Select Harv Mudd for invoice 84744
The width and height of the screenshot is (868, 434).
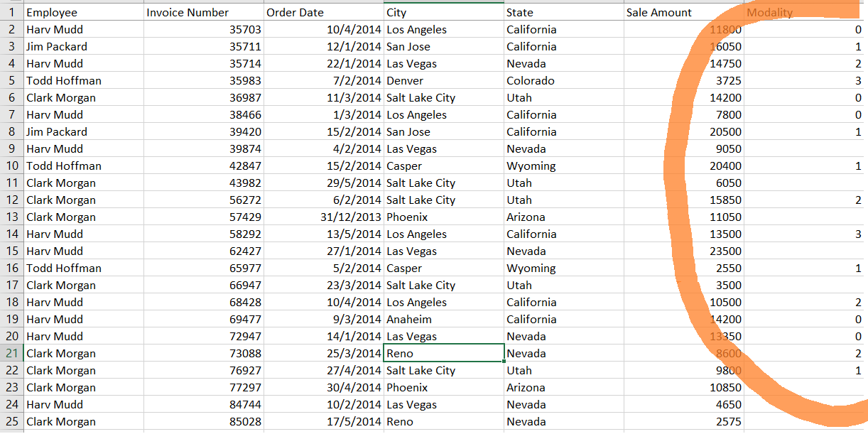click(84, 404)
